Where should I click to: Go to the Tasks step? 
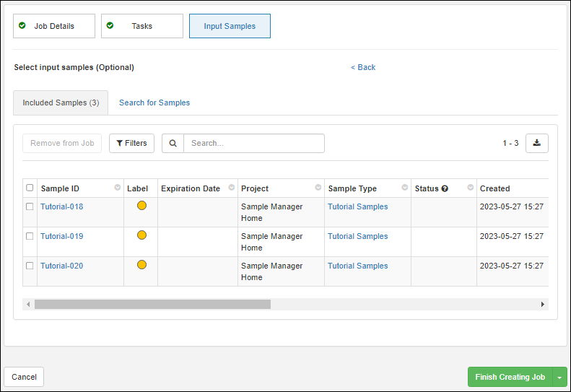coord(142,26)
